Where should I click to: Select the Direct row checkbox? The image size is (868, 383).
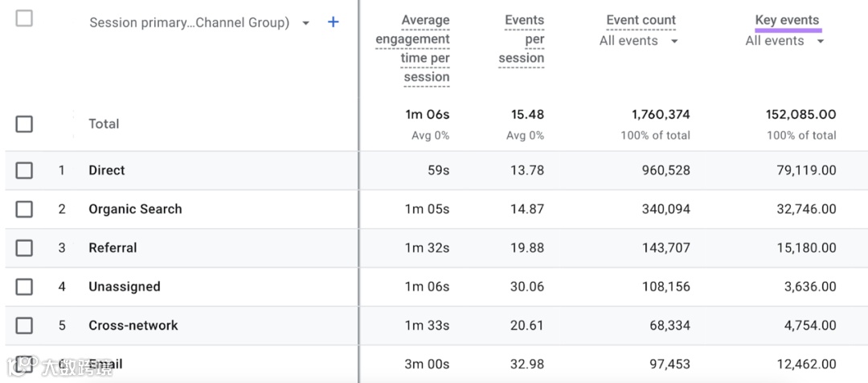(24, 170)
